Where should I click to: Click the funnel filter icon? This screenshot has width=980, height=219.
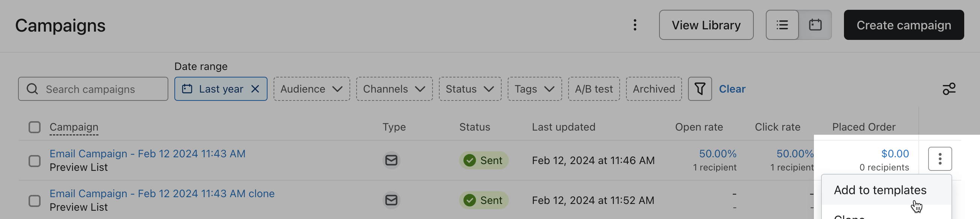(700, 89)
